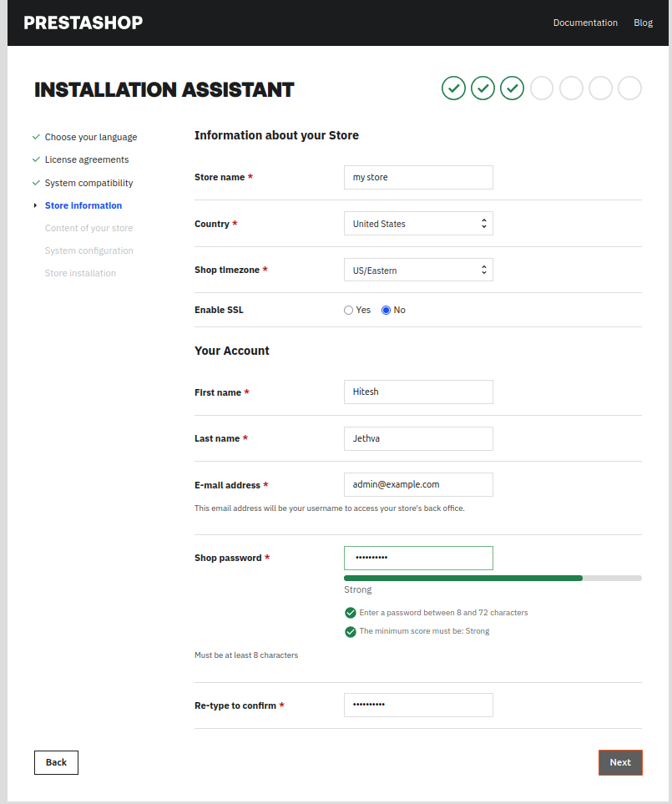Click the password strength bar
672x804 pixels.
[x=493, y=578]
